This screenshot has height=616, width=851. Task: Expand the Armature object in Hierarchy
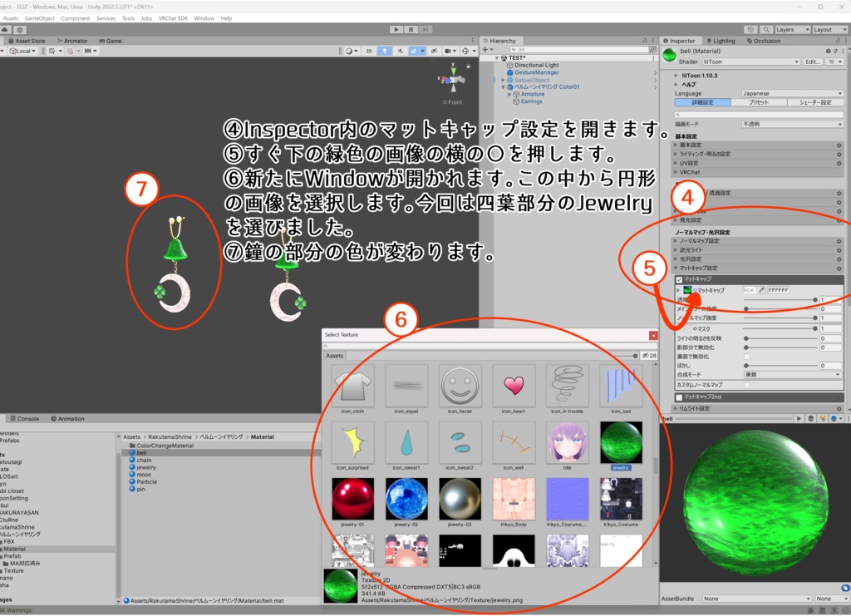pyautogui.click(x=509, y=95)
